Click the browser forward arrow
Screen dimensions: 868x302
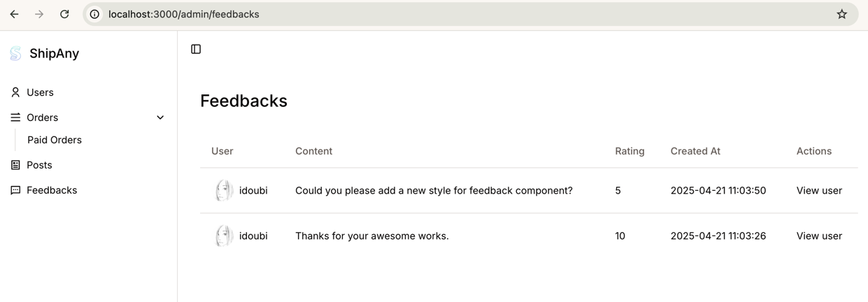(x=39, y=14)
